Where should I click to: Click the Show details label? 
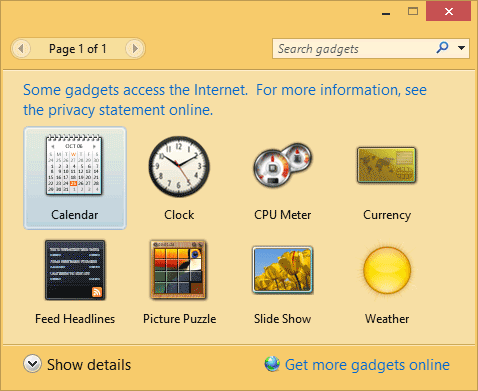coord(89,364)
